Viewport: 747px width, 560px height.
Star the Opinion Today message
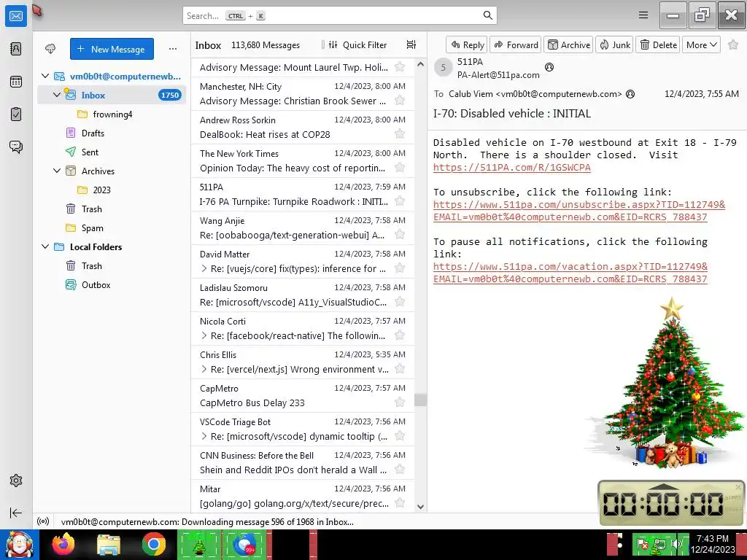click(400, 168)
